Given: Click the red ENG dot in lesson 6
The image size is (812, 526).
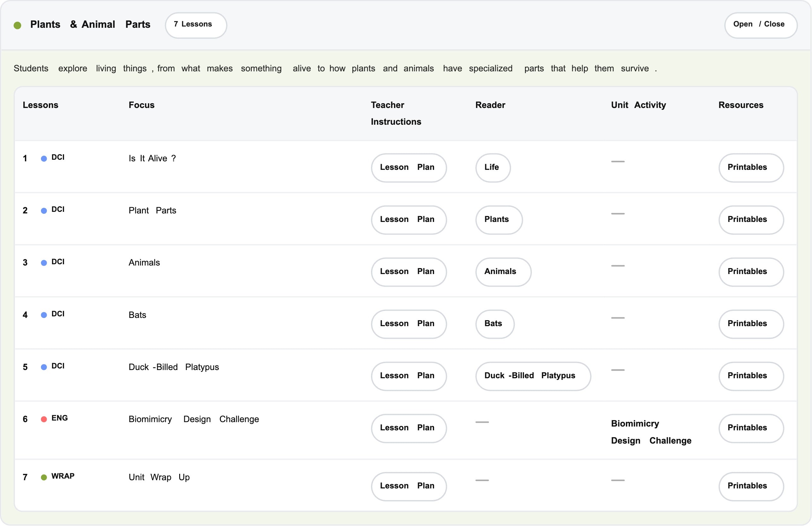Looking at the screenshot, I should 44,419.
